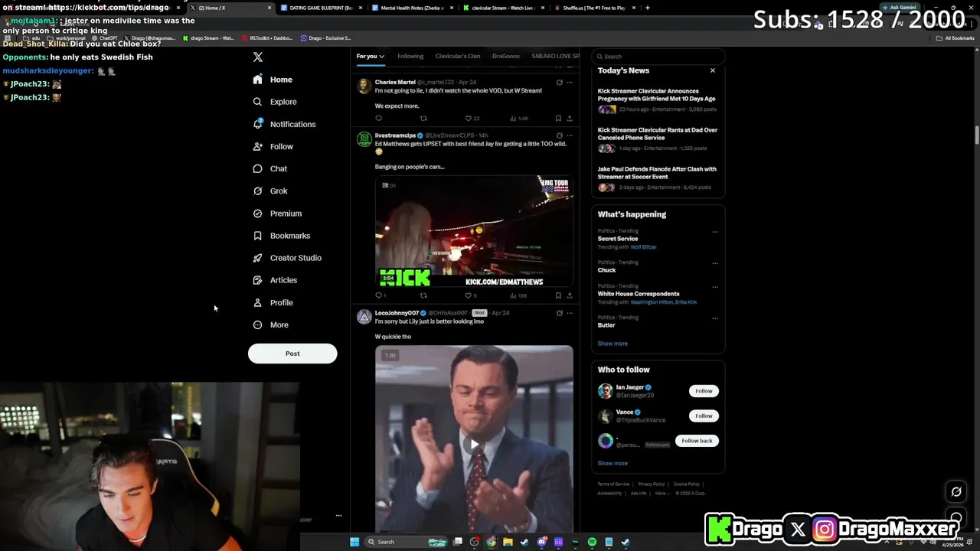Switch to Mental Health Notes browser tab
The image size is (980, 551).
(412, 8)
